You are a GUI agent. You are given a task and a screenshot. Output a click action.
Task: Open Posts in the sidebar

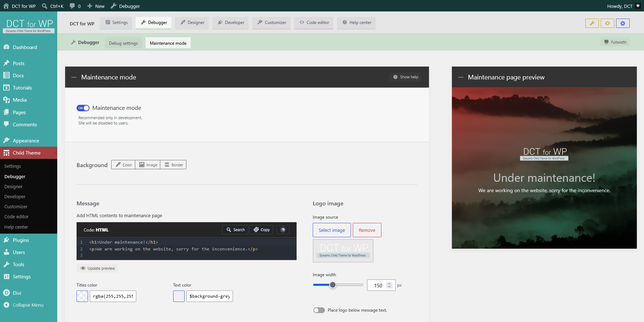tap(29, 63)
